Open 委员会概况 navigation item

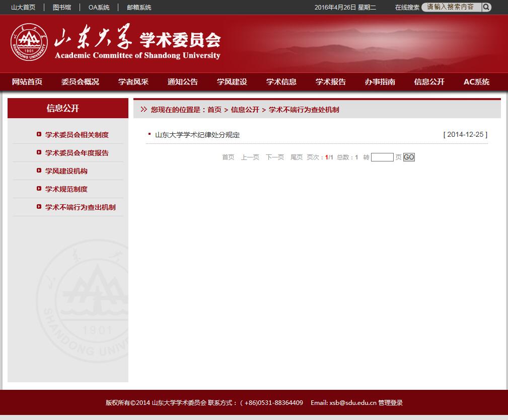[80, 82]
